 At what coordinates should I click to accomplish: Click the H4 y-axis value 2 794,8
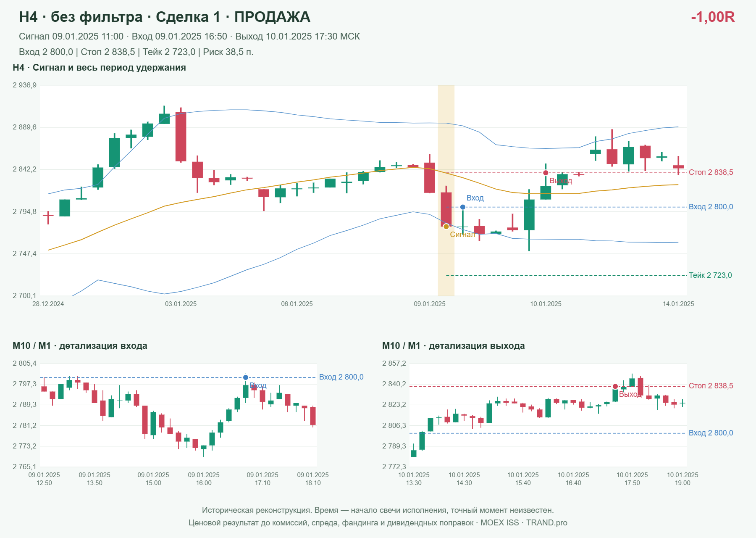pos(24,212)
